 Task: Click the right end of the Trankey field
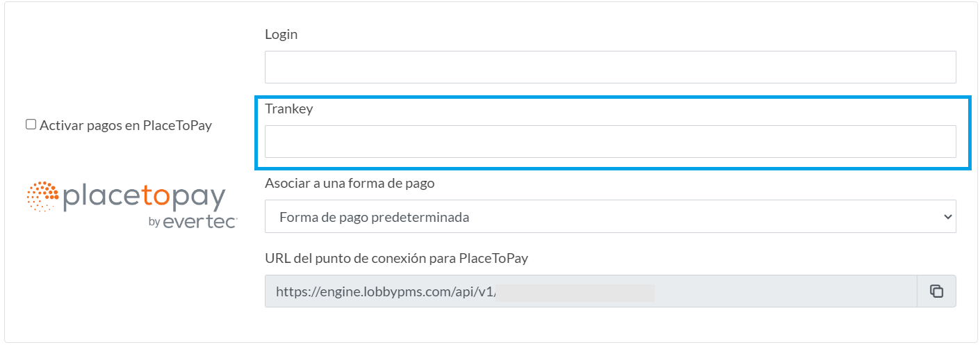click(x=931, y=141)
